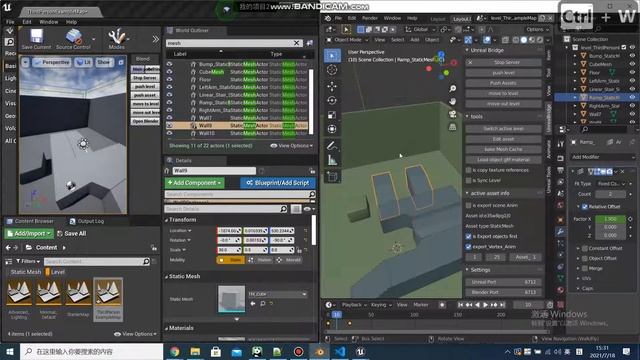Select Blender's Cursor tool
The image size is (640, 360).
coord(332,70)
